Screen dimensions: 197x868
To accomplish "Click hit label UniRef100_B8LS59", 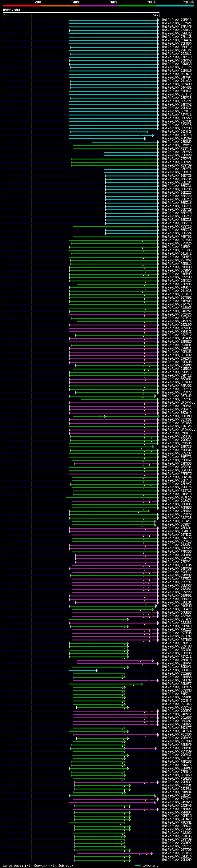I will [x=177, y=118].
